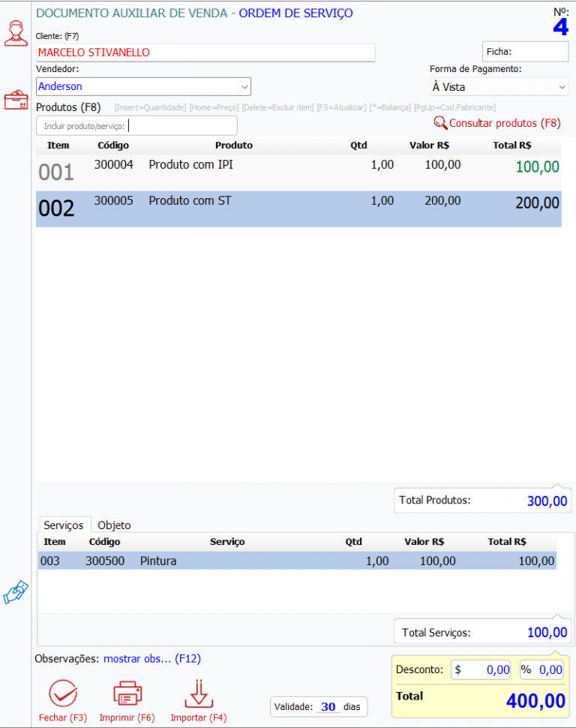
Task: Click the Consultar produtos (F8) link
Action: pyautogui.click(x=504, y=123)
